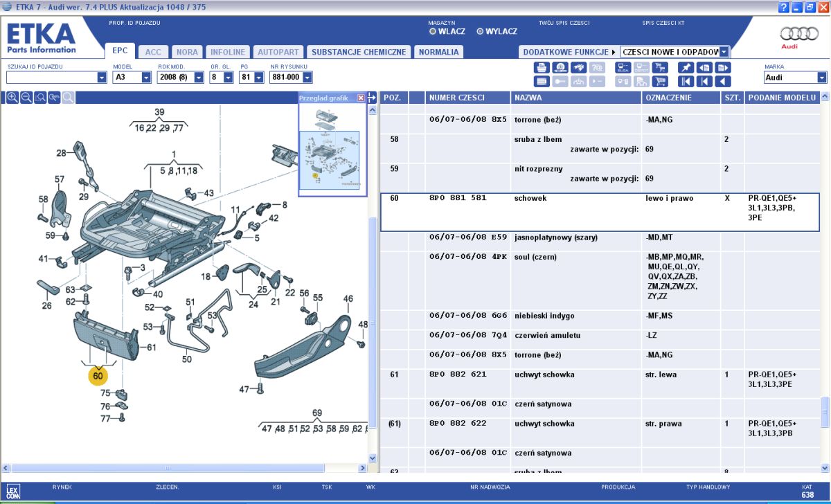Switch to the ACC tab
This screenshot has height=504, width=831.
point(153,52)
